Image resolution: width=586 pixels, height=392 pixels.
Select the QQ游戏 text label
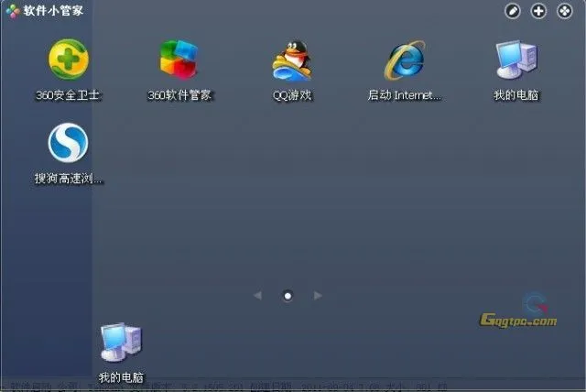coord(292,95)
